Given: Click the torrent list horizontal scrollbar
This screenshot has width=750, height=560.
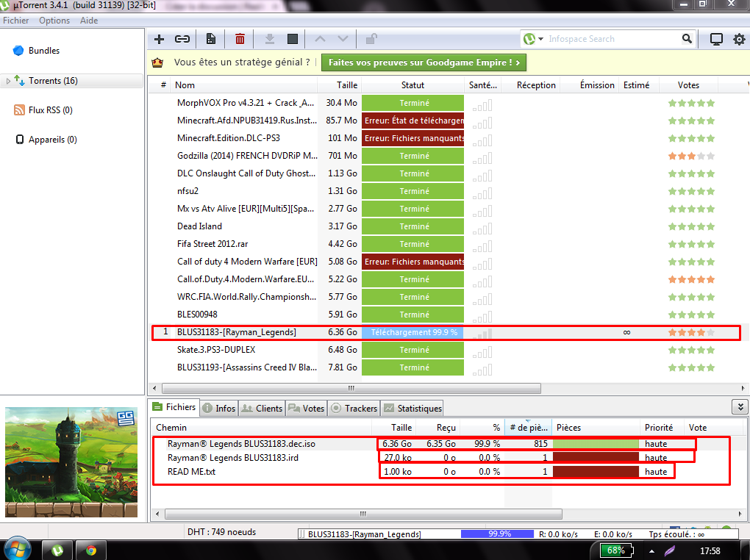Looking at the screenshot, I should click(x=351, y=388).
